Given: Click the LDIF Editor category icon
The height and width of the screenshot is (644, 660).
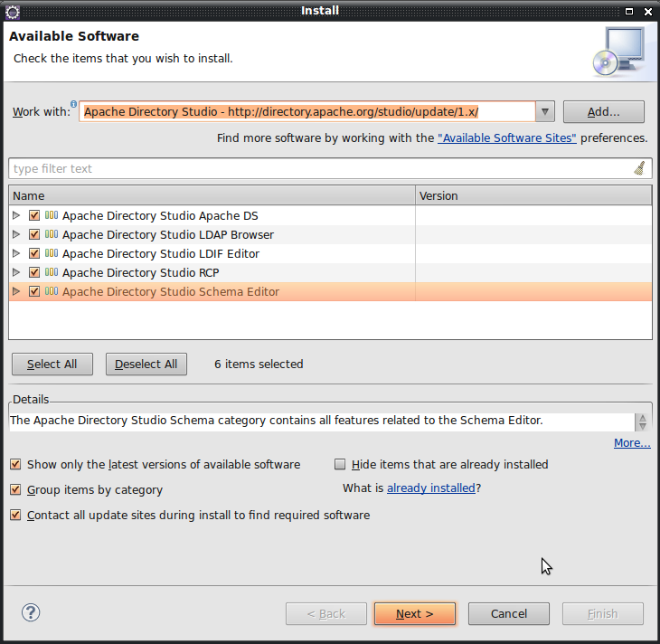Looking at the screenshot, I should [52, 254].
